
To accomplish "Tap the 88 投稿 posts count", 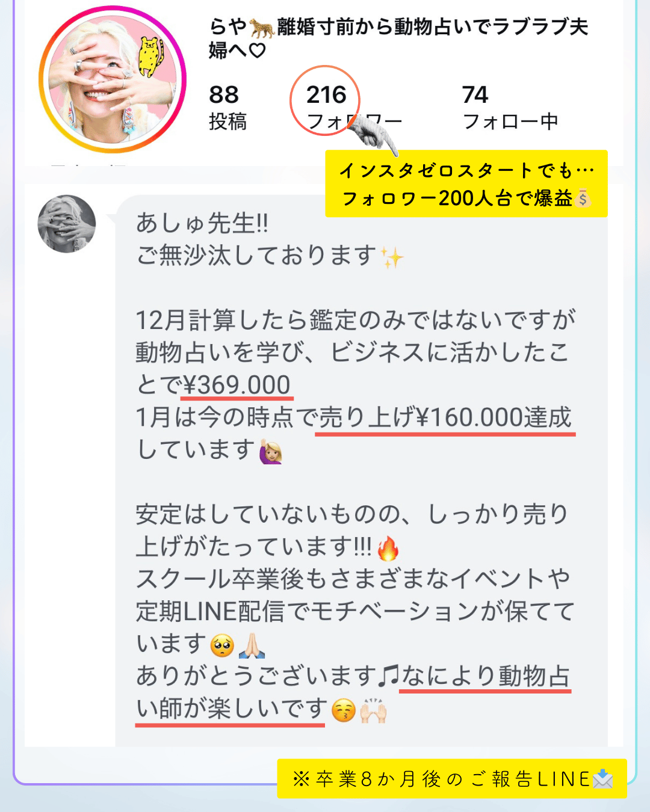I will click(x=227, y=107).
